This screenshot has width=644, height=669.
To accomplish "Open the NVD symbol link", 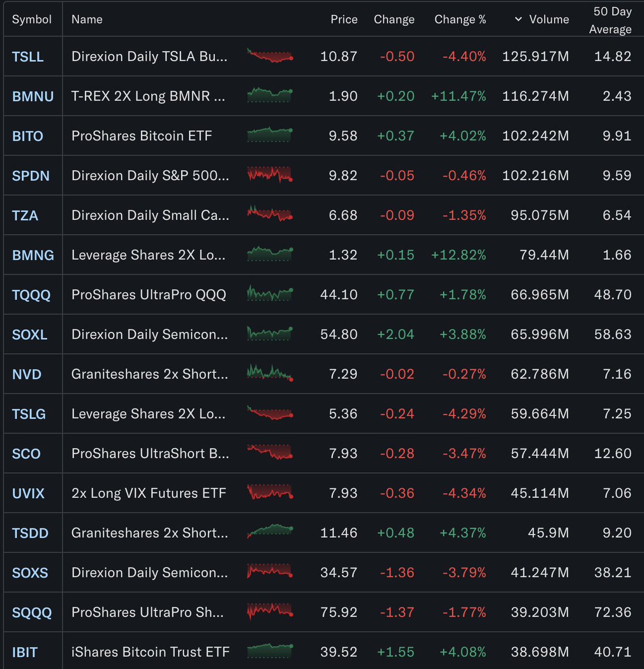I will click(x=27, y=374).
